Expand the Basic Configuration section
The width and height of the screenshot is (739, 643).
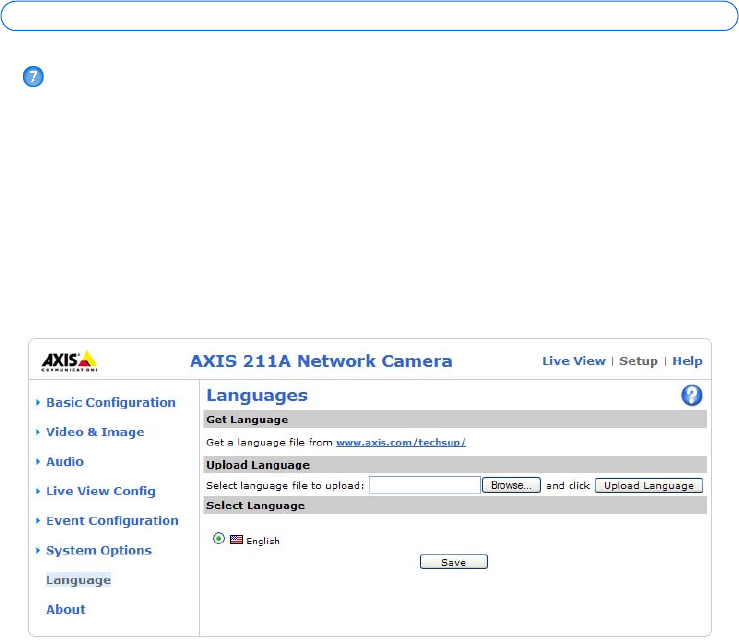coord(110,403)
